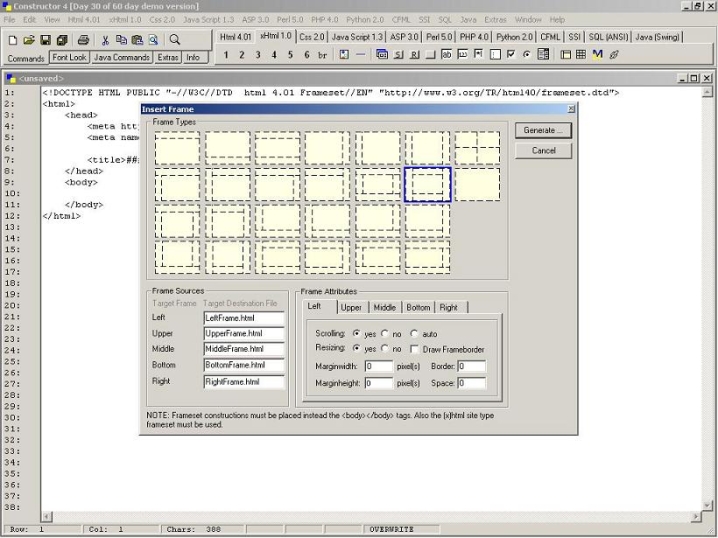Screen dimensions: 718x538
Task: Click the New document toolbar icon
Action: 13,40
